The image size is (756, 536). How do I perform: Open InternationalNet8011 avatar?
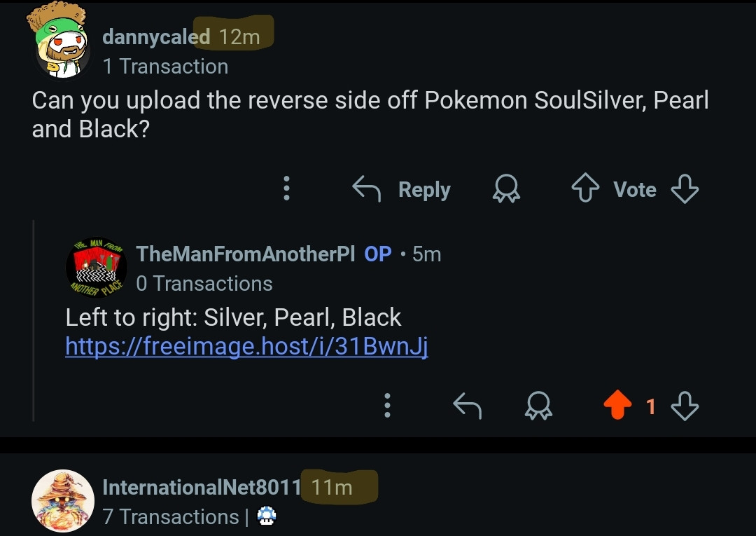coord(63,501)
